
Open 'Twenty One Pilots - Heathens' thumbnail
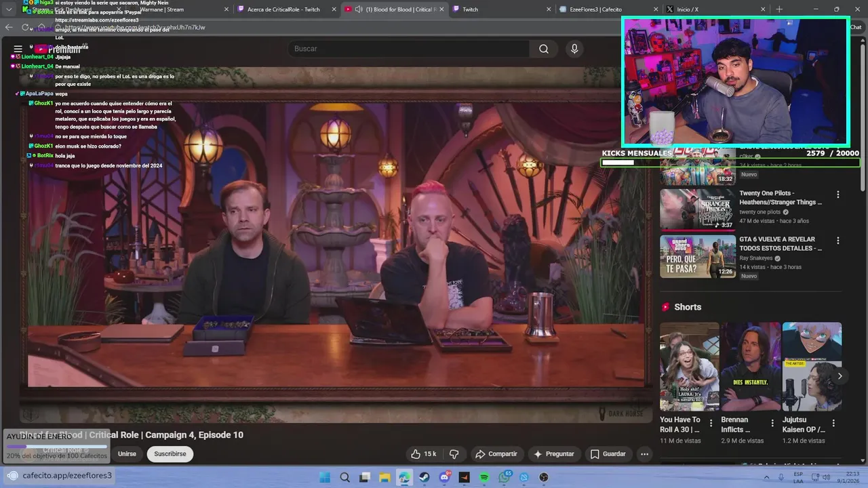click(x=698, y=209)
